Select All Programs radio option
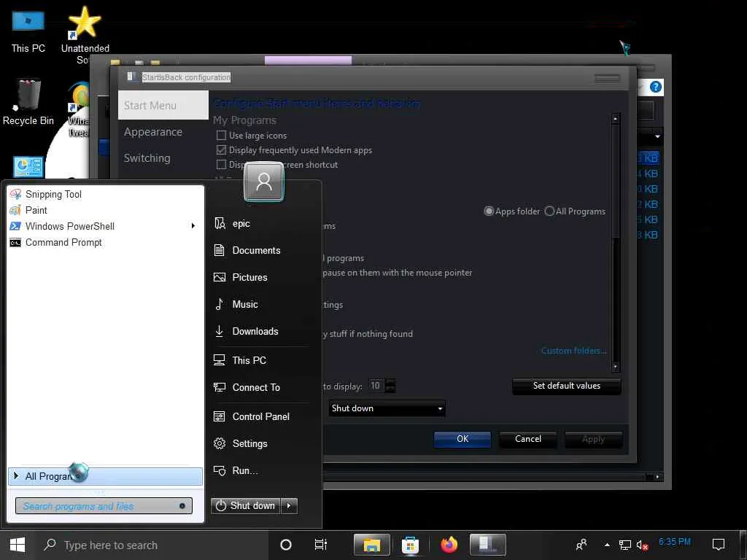The height and width of the screenshot is (560, 747). [x=549, y=211]
